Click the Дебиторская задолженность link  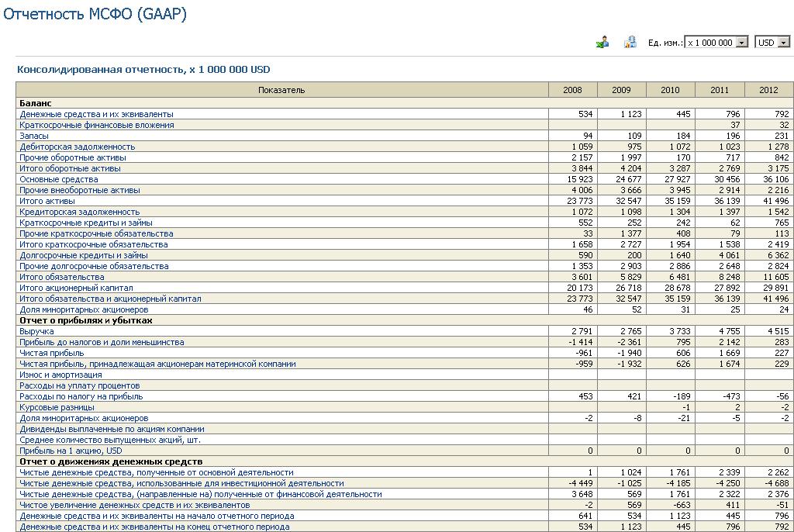click(77, 147)
